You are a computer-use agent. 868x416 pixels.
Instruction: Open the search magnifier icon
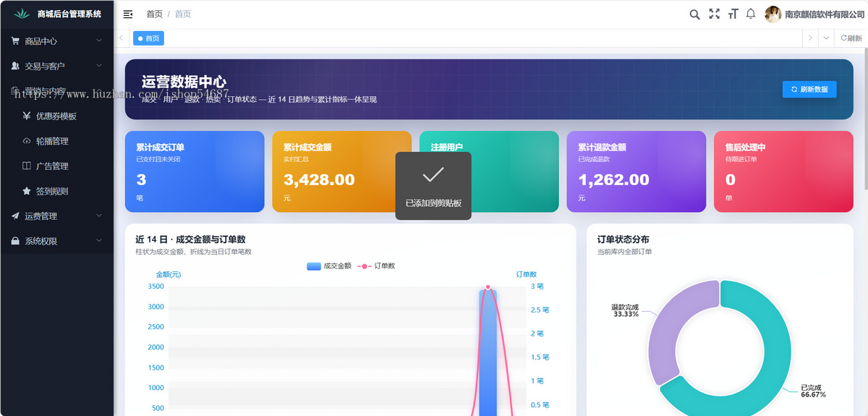click(x=694, y=14)
